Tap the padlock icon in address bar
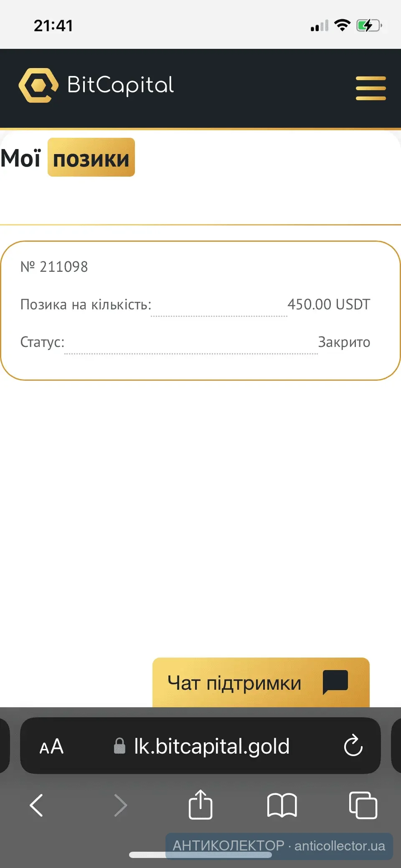 pyautogui.click(x=119, y=746)
